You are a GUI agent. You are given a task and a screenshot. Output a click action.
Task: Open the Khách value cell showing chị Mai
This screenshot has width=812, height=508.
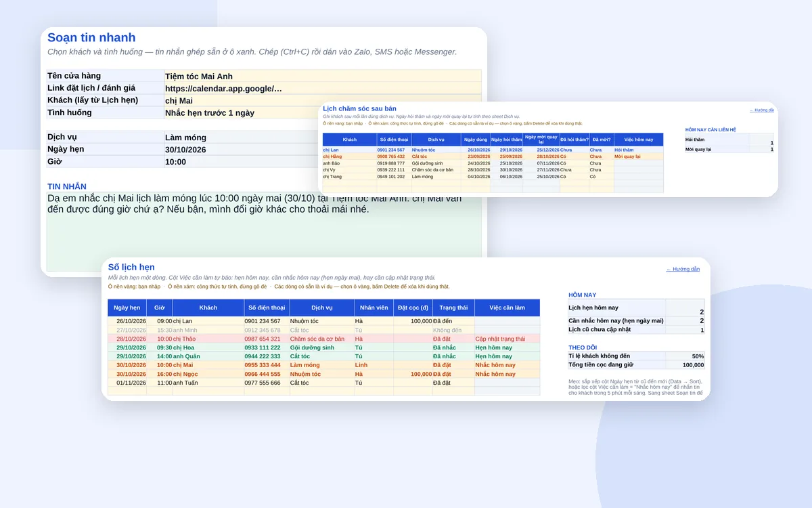323,100
